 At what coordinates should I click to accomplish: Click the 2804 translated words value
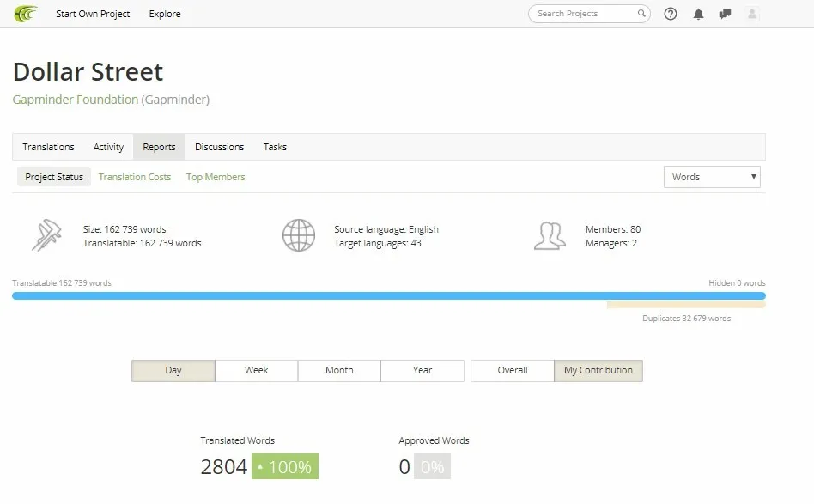click(224, 466)
